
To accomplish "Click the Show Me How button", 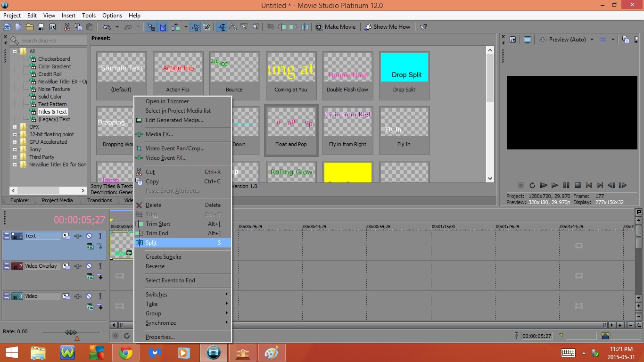I will tap(388, 27).
